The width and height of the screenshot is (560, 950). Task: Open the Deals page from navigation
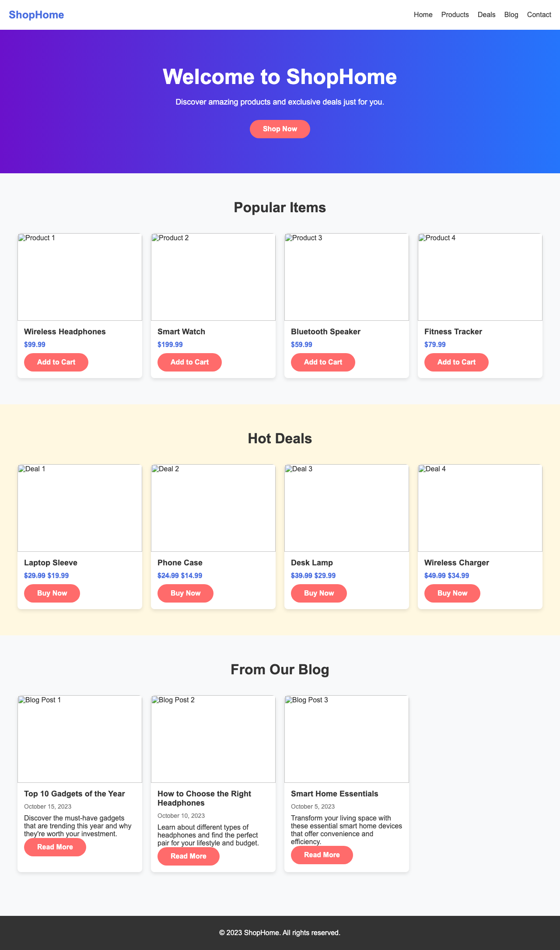(x=486, y=14)
